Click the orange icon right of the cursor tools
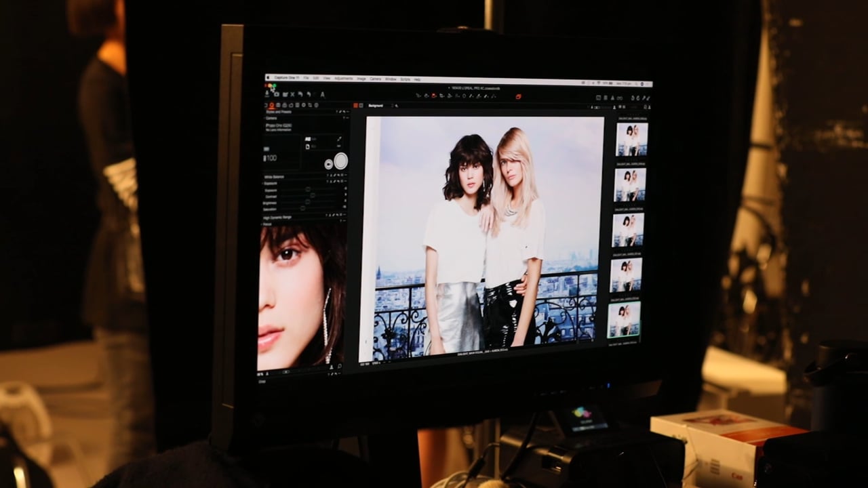 (x=519, y=96)
